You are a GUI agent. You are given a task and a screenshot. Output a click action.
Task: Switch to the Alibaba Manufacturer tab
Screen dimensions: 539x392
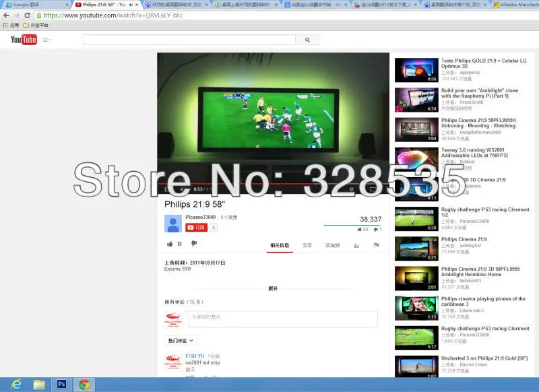pyautogui.click(x=515, y=5)
